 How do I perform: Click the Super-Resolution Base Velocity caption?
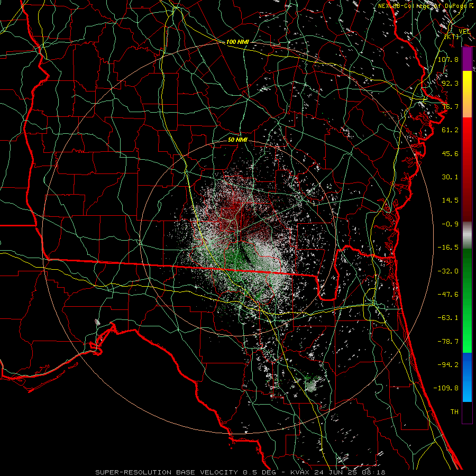[x=241, y=472]
